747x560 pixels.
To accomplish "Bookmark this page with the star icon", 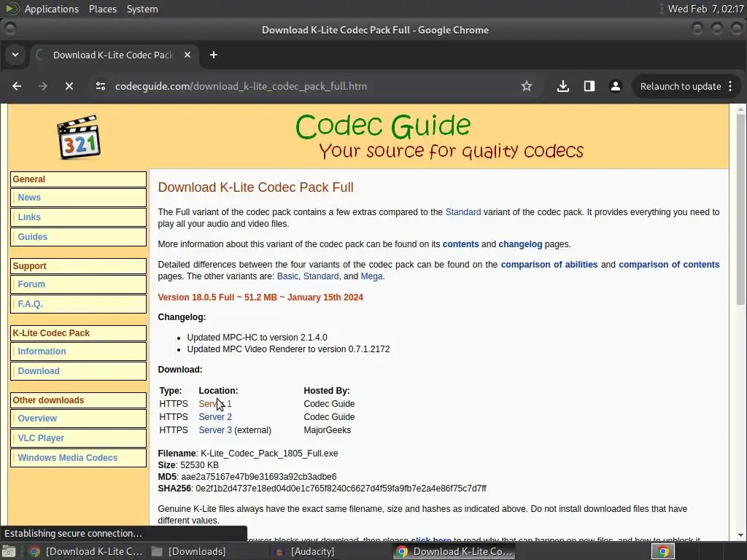I will tap(527, 86).
